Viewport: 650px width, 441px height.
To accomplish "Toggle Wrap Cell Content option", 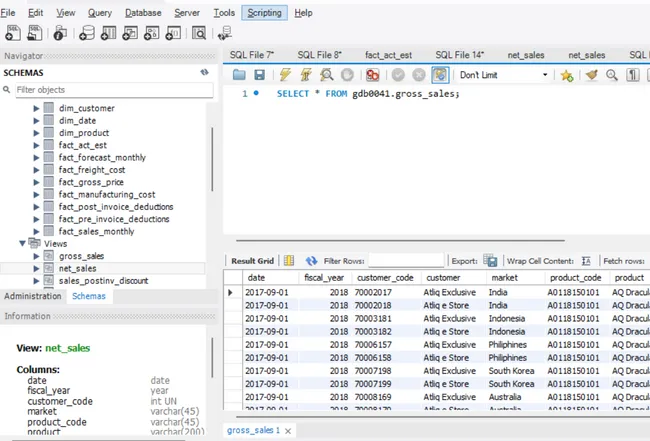I will click(586, 260).
